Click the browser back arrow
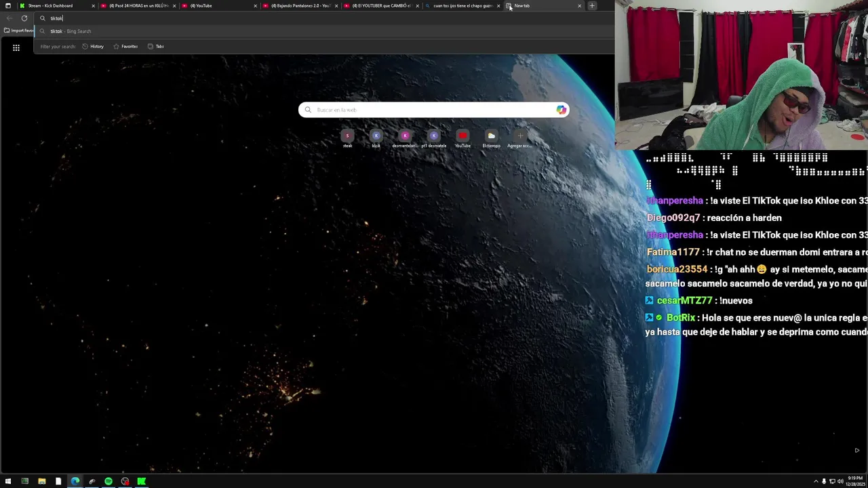The image size is (868, 488). 9,18
